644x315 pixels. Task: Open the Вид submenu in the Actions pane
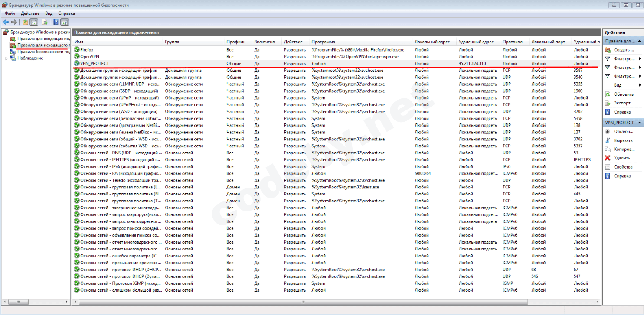point(618,85)
